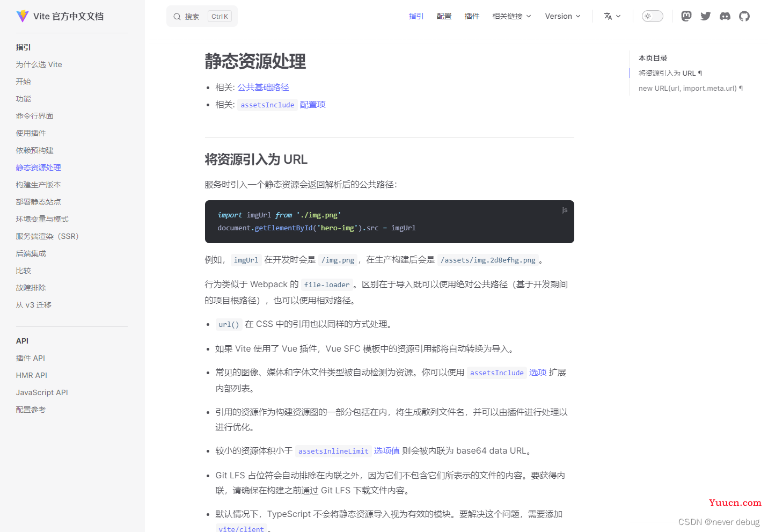Click the API sidebar section heading
Image resolution: width=768 pixels, height=532 pixels.
point(23,341)
